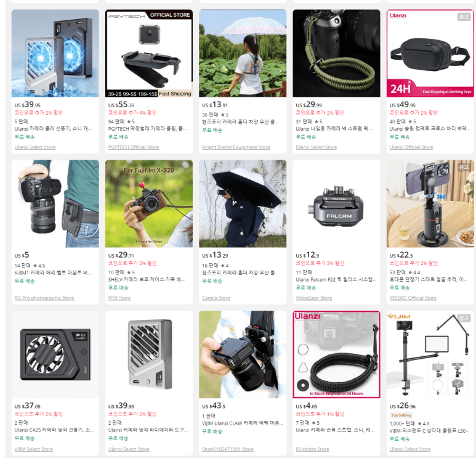Open the Ulanzi CA25 cooling fan title
Viewport: 476px width, 458px height.
[x=54, y=430]
